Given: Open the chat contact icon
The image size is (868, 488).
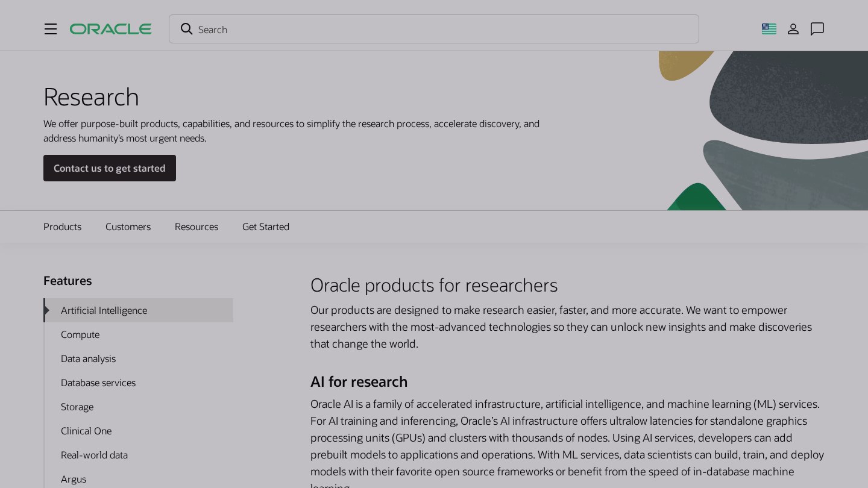Looking at the screenshot, I should tap(817, 29).
